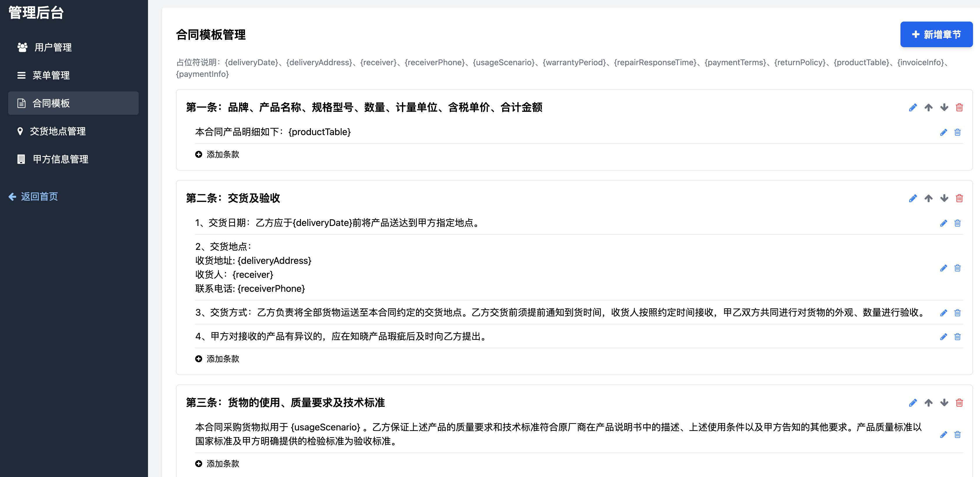980x477 pixels.
Task: Click the 新增章节 button
Action: coord(936,34)
